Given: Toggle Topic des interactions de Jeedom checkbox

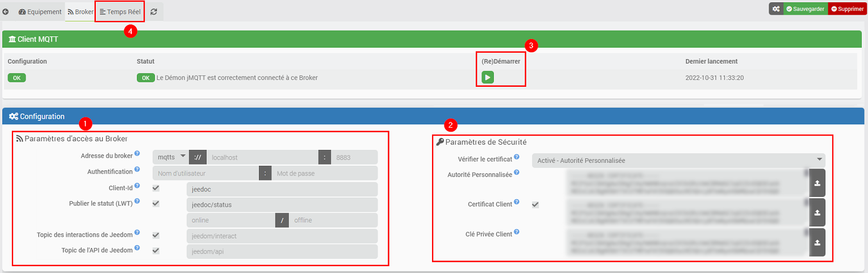Looking at the screenshot, I should [x=156, y=235].
